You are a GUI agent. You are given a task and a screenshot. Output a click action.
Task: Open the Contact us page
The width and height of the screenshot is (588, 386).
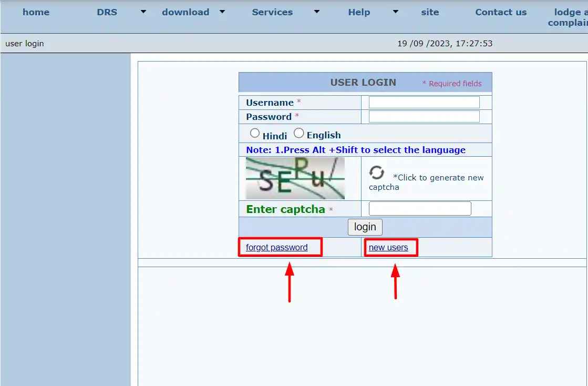tap(501, 12)
